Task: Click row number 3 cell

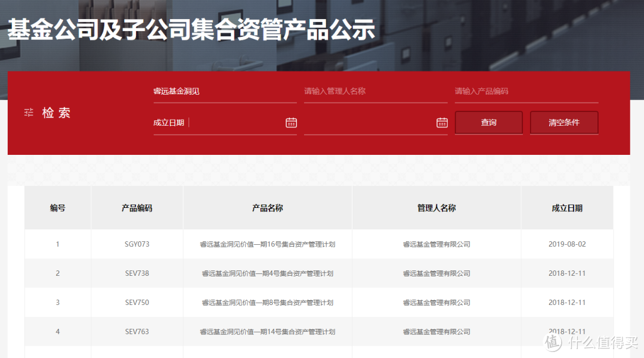Action: (x=57, y=302)
